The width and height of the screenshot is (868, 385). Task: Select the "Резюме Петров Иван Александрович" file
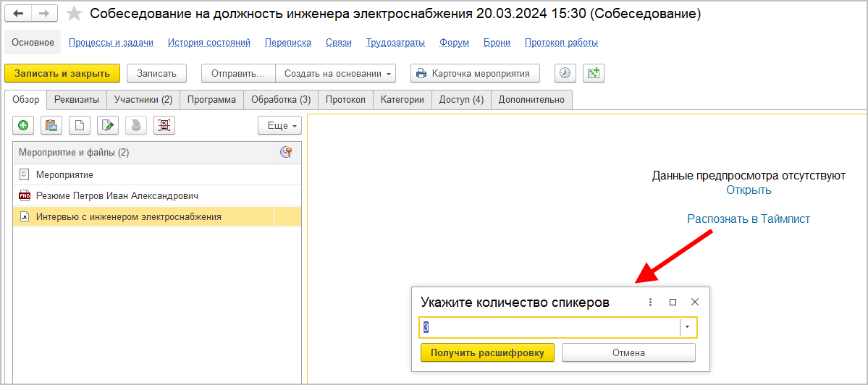118,195
